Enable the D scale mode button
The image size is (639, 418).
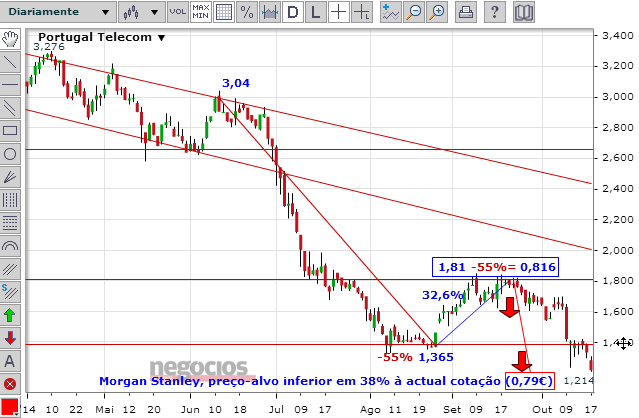click(x=293, y=12)
